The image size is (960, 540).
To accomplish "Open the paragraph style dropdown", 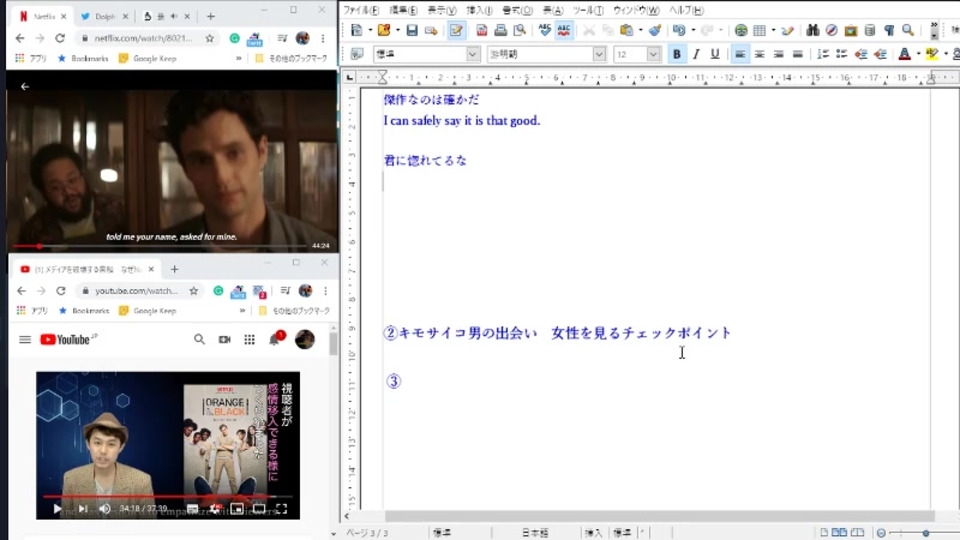I will click(x=473, y=54).
